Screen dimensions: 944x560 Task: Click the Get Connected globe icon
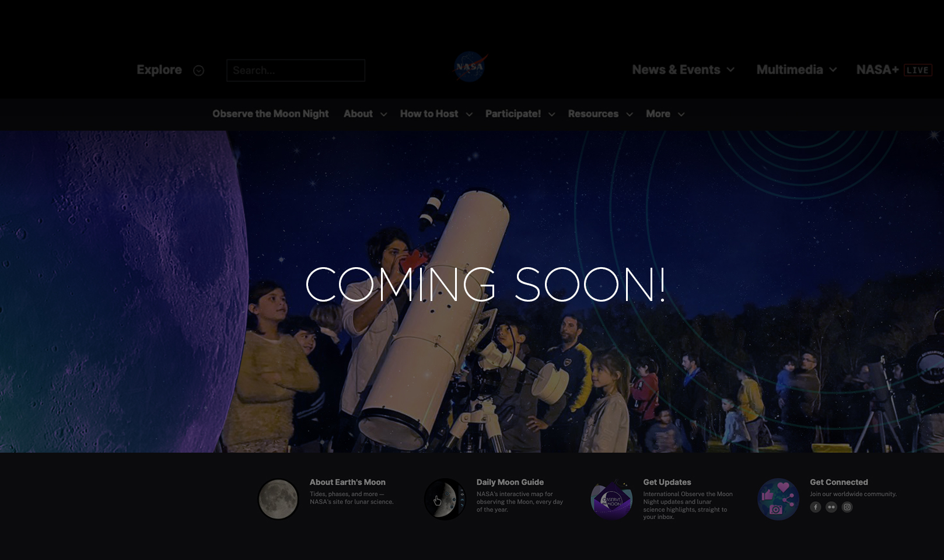click(x=778, y=499)
